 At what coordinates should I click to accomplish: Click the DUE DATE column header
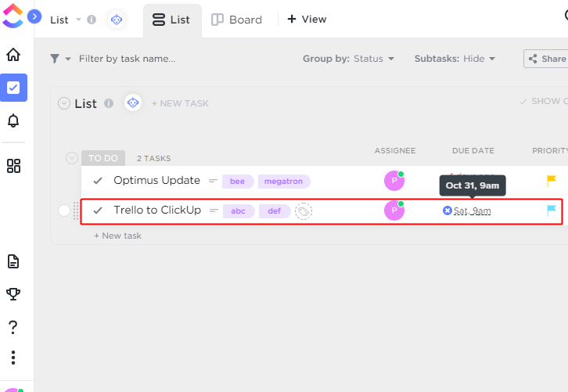point(473,151)
